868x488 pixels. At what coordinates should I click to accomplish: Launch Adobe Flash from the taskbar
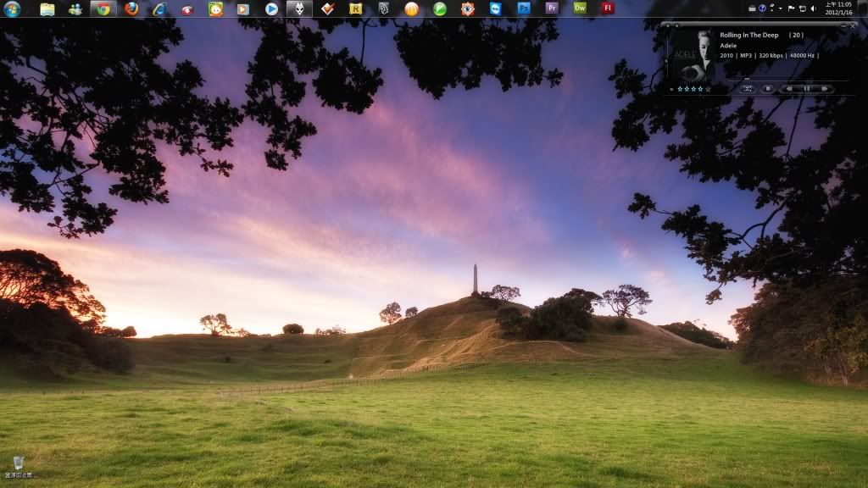[607, 8]
